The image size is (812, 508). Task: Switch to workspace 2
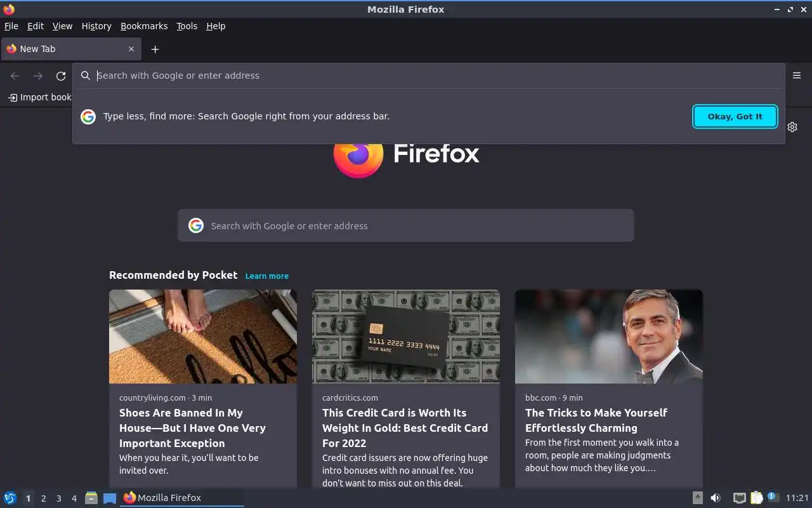(x=43, y=498)
